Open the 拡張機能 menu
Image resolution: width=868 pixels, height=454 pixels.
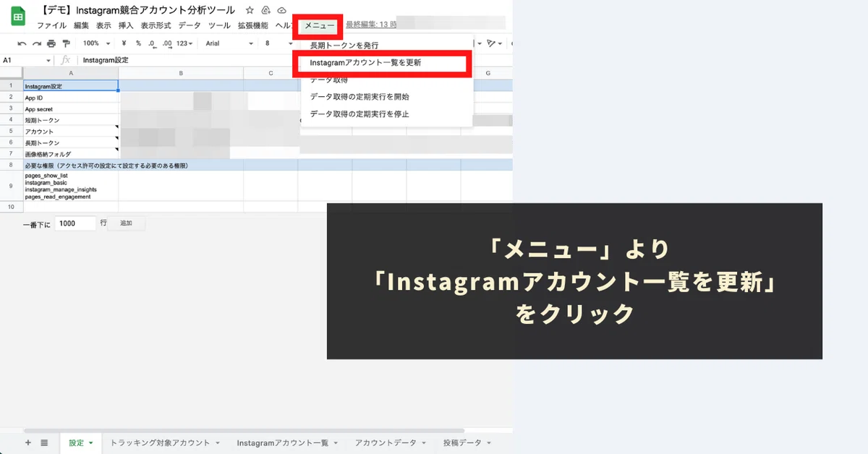tap(252, 25)
